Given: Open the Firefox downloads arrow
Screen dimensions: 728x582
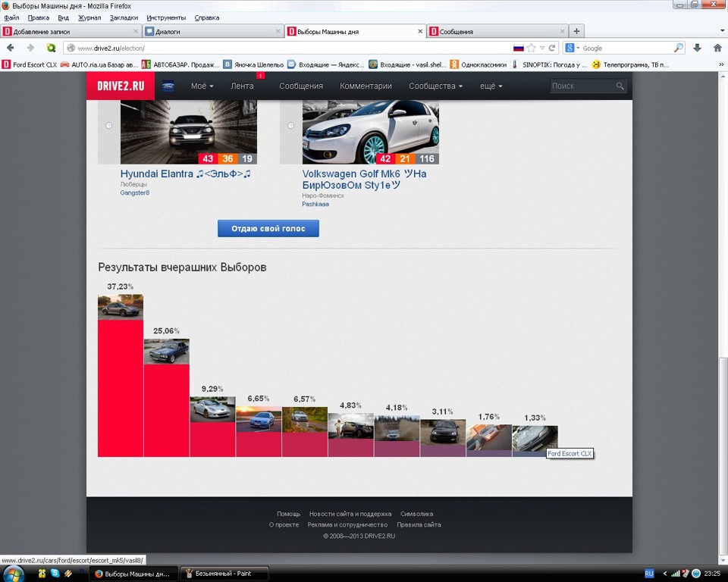Looking at the screenshot, I should point(697,48).
